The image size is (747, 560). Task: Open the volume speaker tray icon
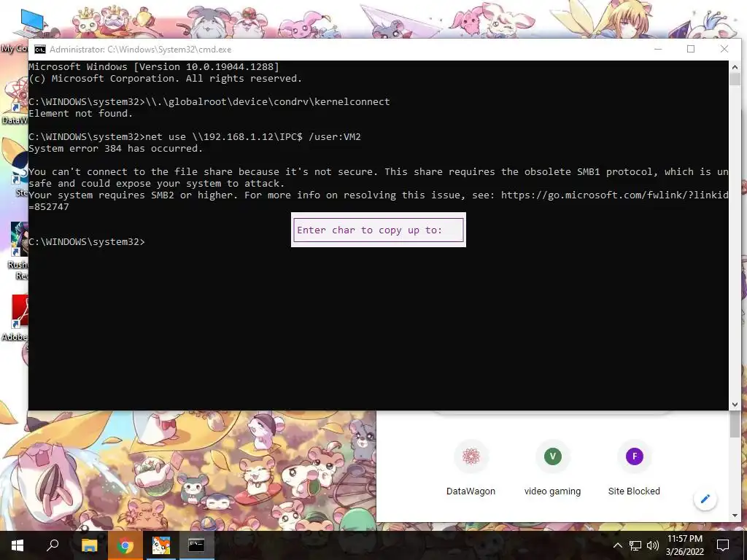(x=653, y=545)
